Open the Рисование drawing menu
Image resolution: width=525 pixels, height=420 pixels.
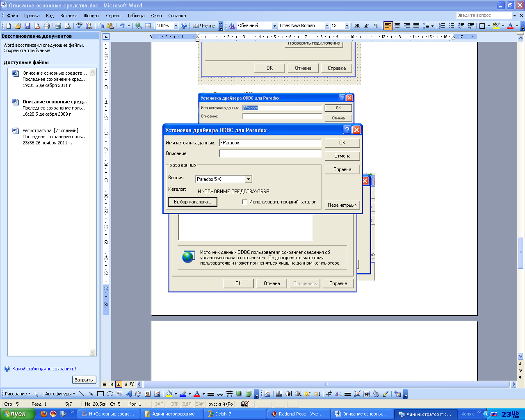17,394
